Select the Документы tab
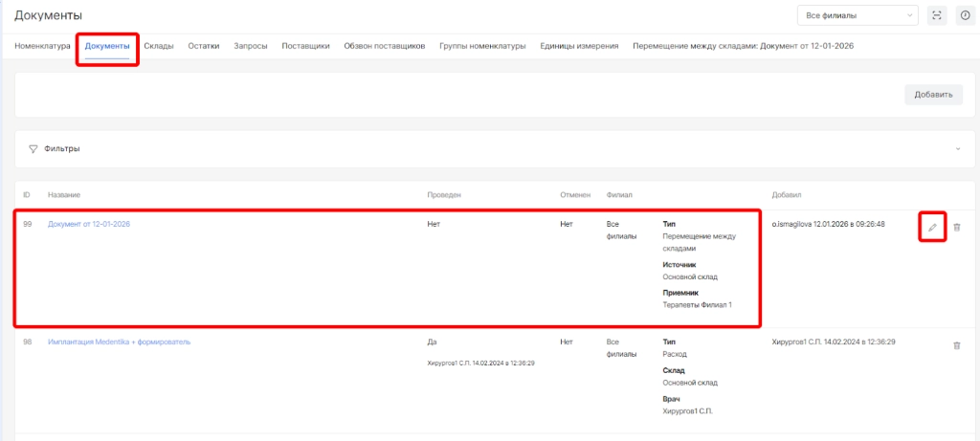The image size is (980, 441). point(107,46)
